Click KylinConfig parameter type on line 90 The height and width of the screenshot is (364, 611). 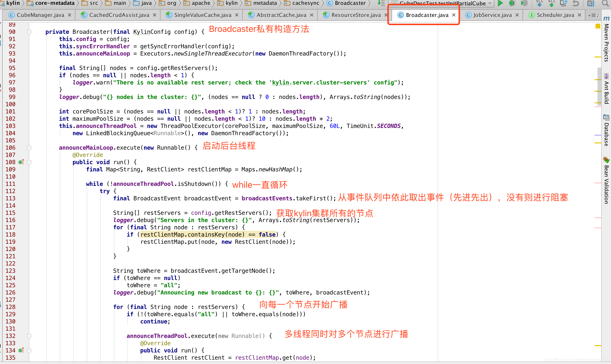(152, 32)
